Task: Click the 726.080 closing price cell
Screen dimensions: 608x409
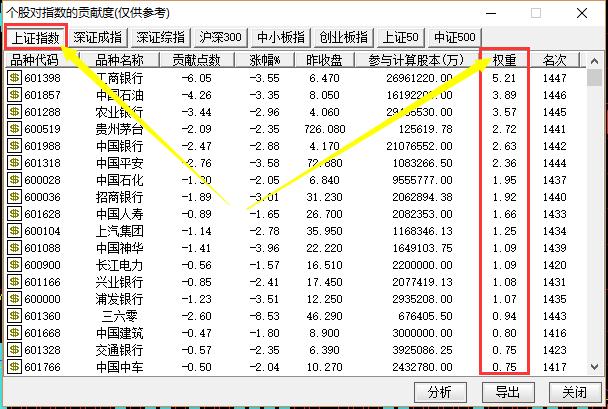Action: (325, 129)
